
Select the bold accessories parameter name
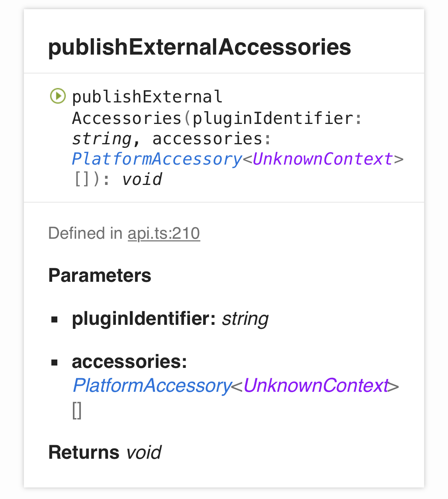129,361
